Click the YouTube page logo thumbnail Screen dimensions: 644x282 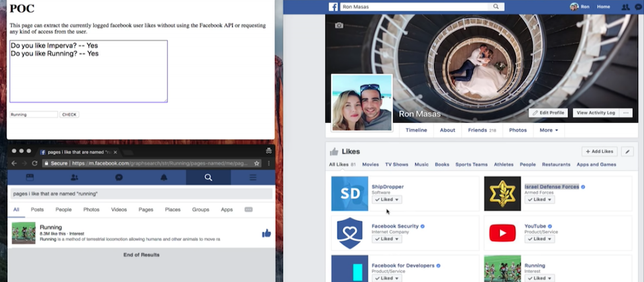tap(502, 233)
